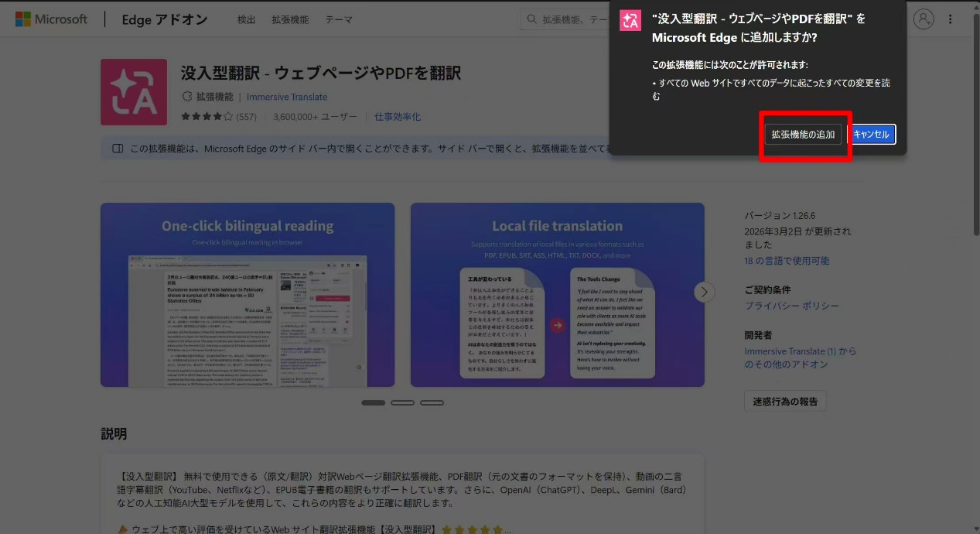Screen dimensions: 980x534
Task: Open the テーマ navigation tab
Action: (339, 19)
